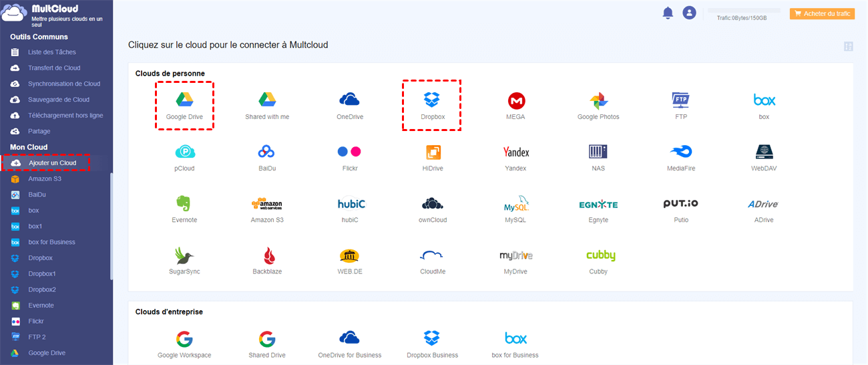Choose Cubby cloud

pyautogui.click(x=600, y=255)
